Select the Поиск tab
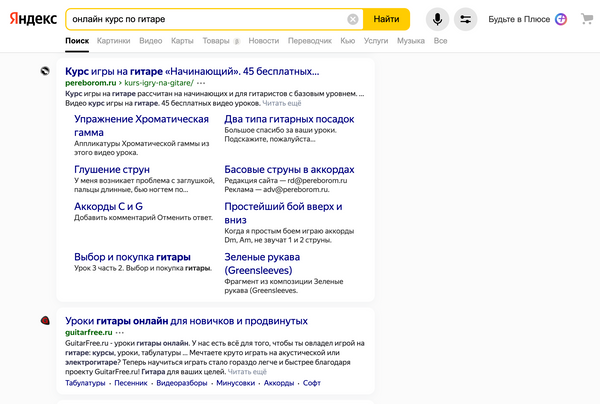This screenshot has width=600, height=404. point(77,41)
